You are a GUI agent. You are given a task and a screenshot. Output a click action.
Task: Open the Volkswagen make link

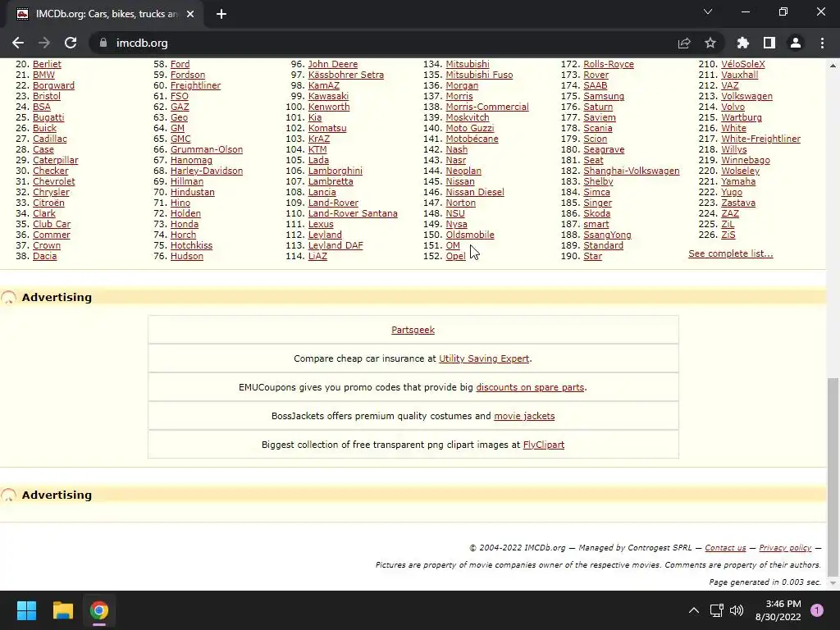tap(746, 97)
